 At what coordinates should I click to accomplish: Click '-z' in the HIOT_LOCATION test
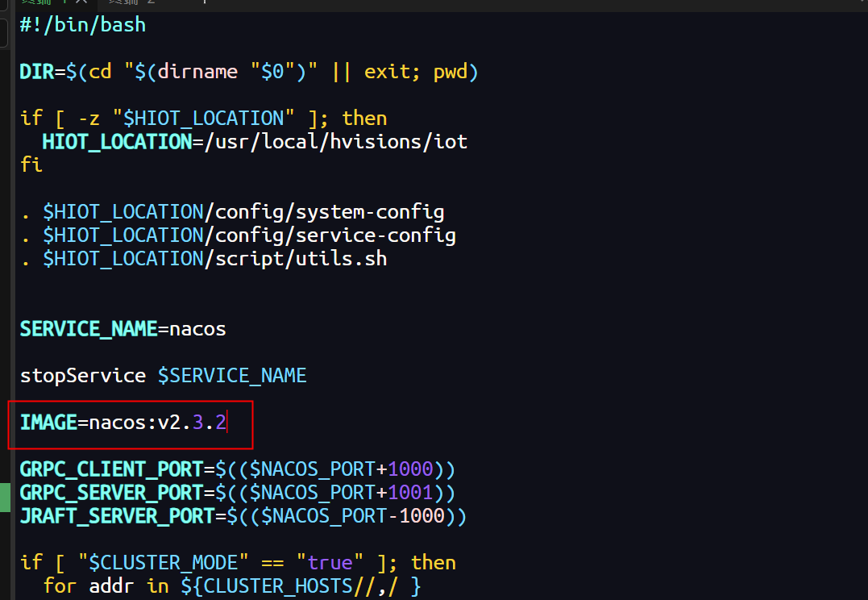tap(89, 119)
